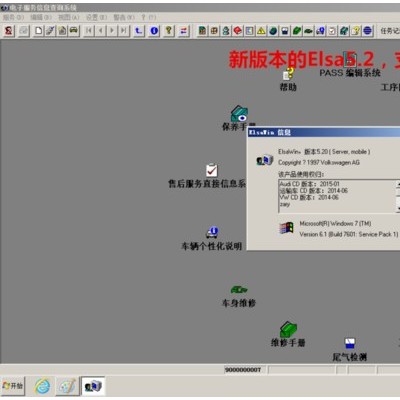
Task: Jump to last record with the toolbar arrow
Action: coord(124,31)
